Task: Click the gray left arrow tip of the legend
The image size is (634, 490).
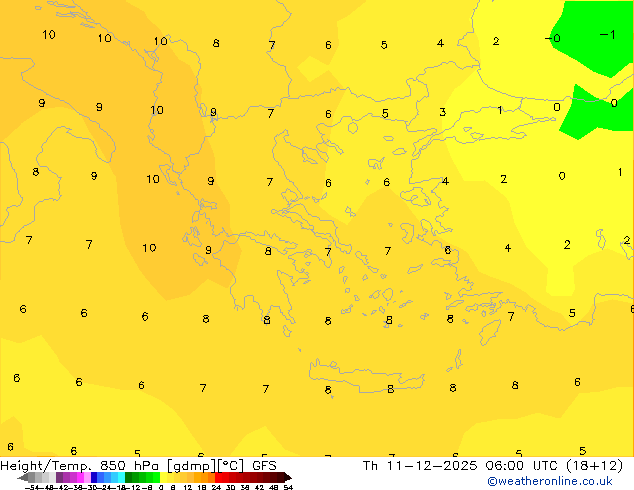Action: tap(22, 478)
